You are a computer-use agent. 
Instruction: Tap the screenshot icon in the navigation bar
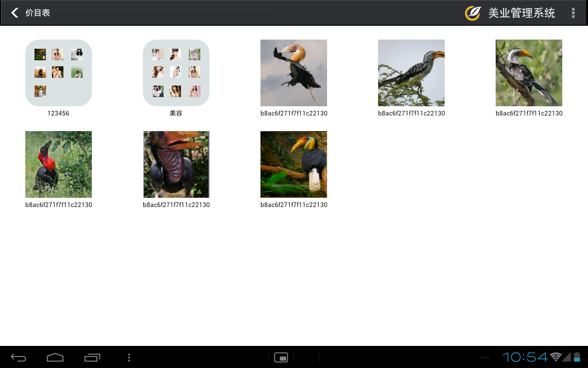(281, 357)
